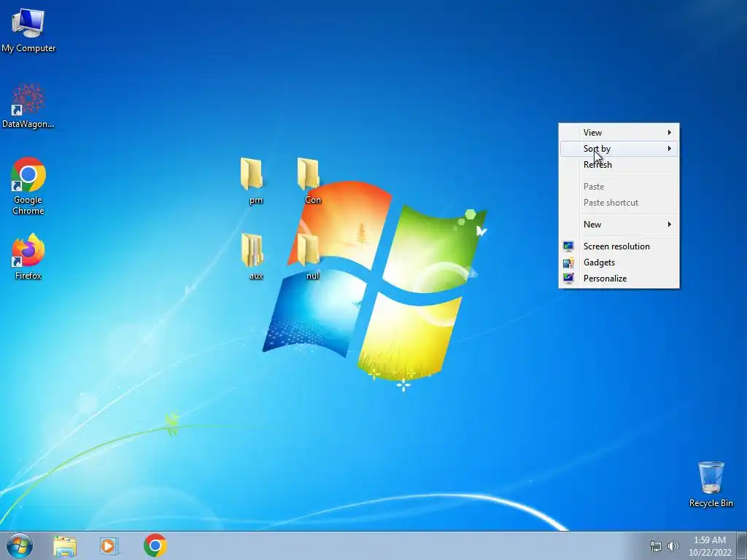
Task: Select the Google Chrome desktop shortcut
Action: (x=28, y=186)
